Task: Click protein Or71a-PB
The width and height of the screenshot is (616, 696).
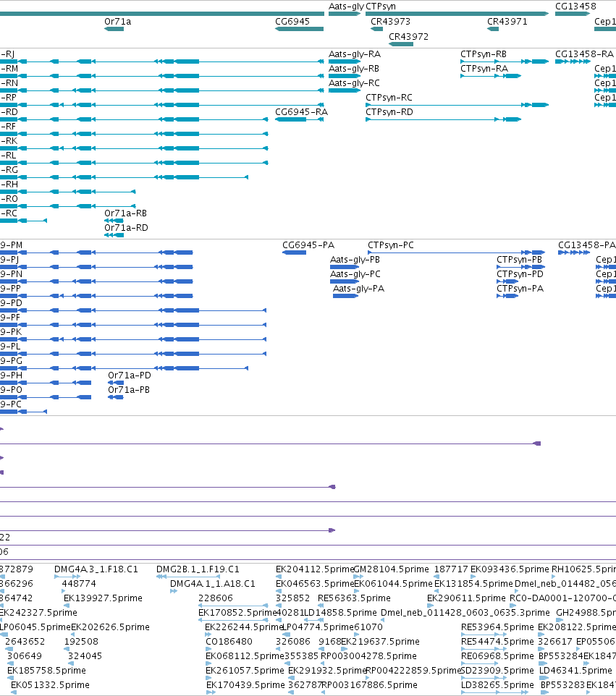Action: [x=129, y=390]
